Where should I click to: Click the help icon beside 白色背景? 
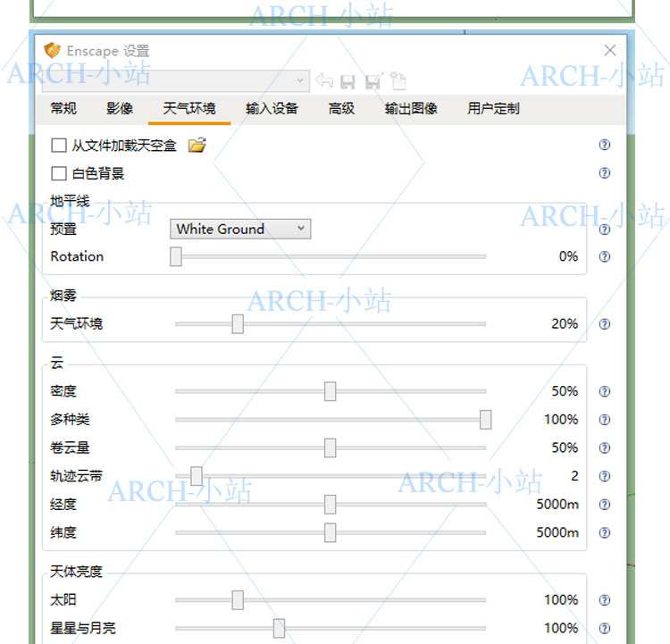pos(605,173)
